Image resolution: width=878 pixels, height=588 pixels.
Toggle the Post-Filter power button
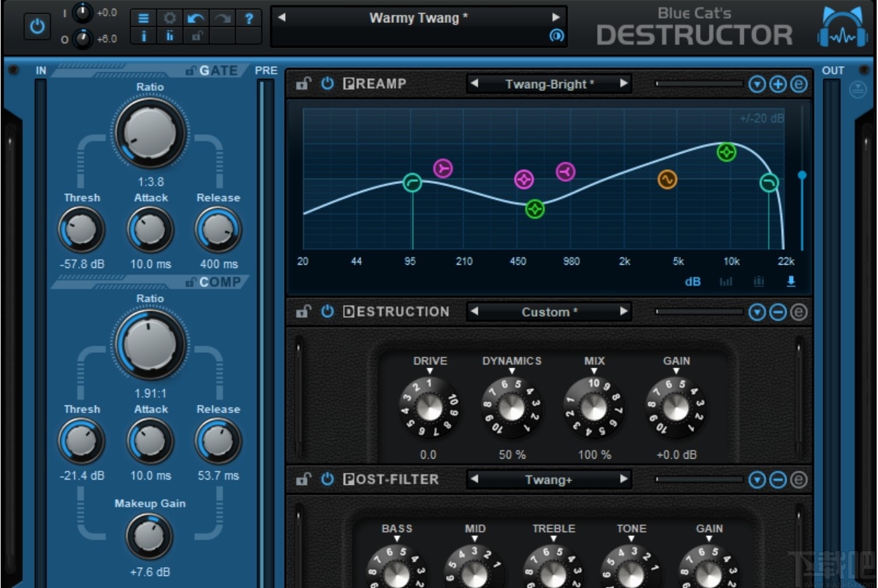click(x=327, y=480)
